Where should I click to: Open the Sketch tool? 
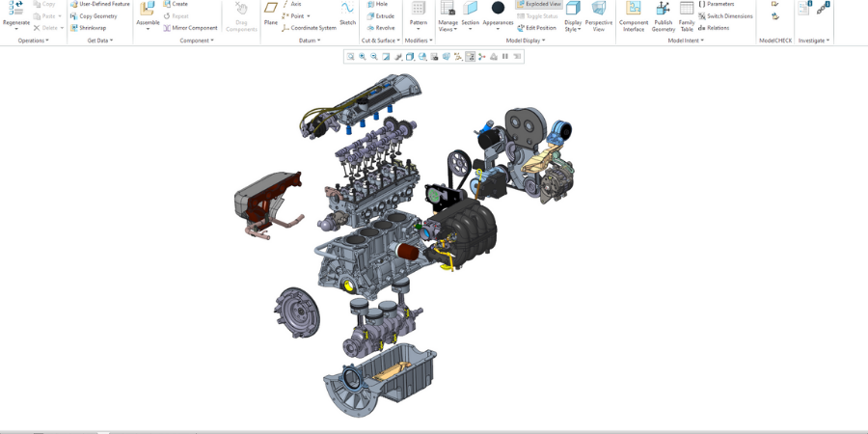(347, 10)
